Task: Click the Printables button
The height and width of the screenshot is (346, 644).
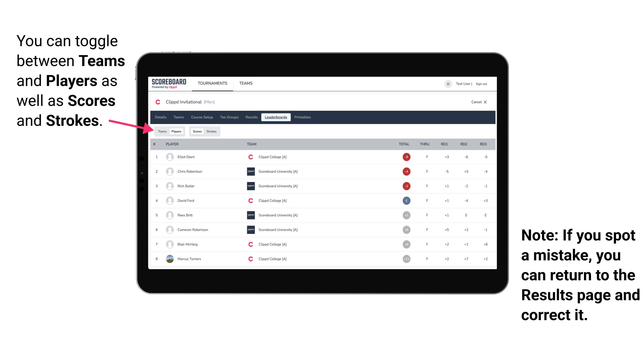Action: coord(303,117)
